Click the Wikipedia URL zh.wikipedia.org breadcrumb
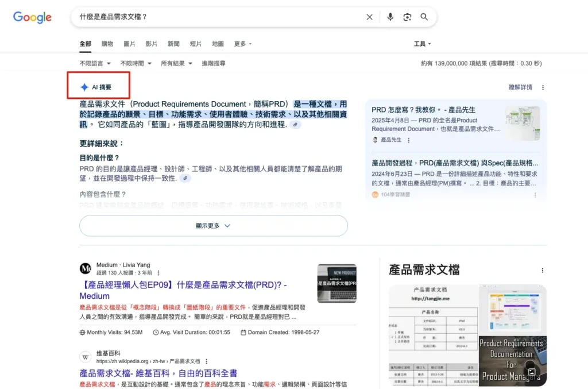The image size is (588, 389). [x=148, y=361]
